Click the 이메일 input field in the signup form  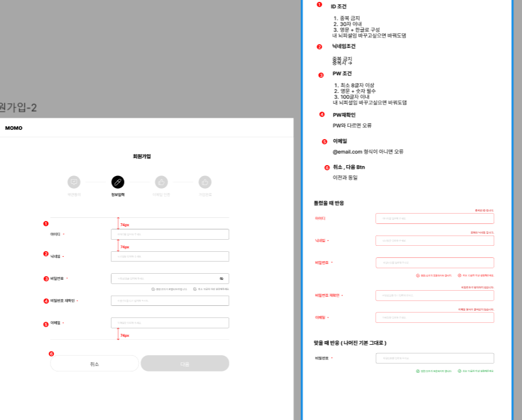click(x=170, y=323)
